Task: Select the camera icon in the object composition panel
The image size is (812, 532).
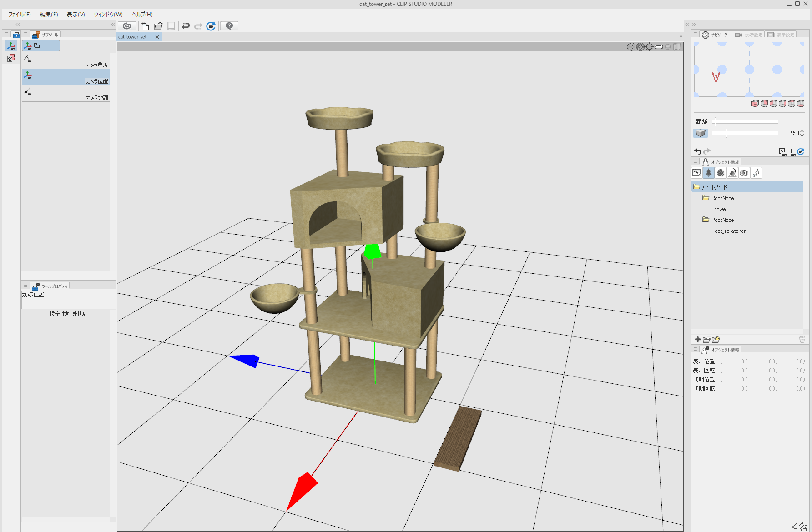Action: (744, 172)
